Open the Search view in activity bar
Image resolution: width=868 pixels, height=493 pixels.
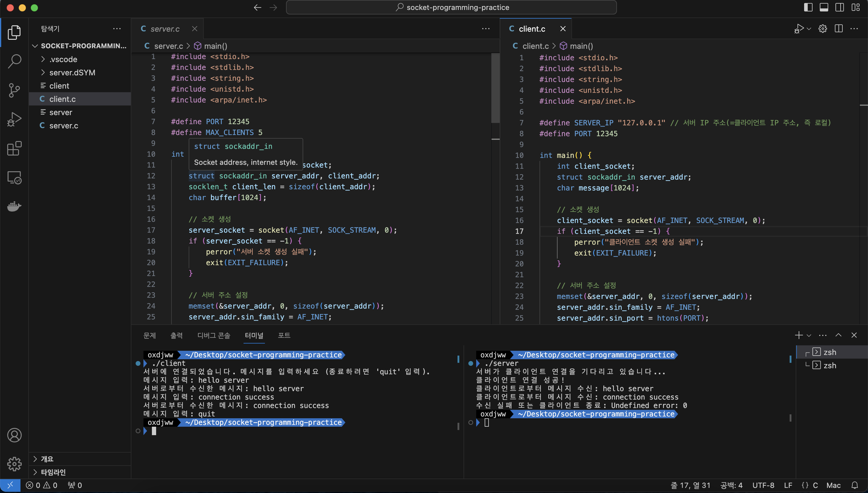(14, 61)
